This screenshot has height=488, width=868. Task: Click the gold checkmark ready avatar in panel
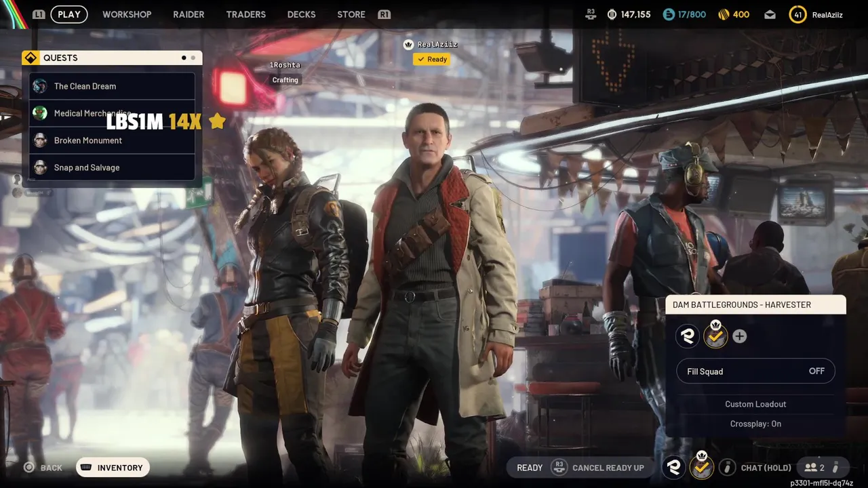tap(715, 336)
